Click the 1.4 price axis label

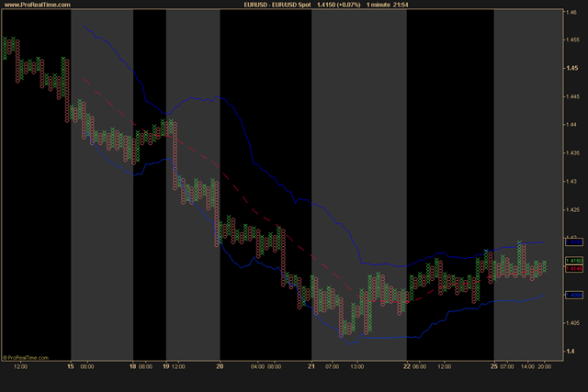pyautogui.click(x=570, y=352)
